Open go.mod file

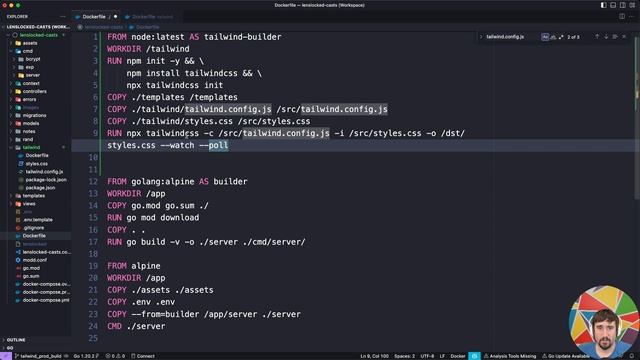pos(31,268)
